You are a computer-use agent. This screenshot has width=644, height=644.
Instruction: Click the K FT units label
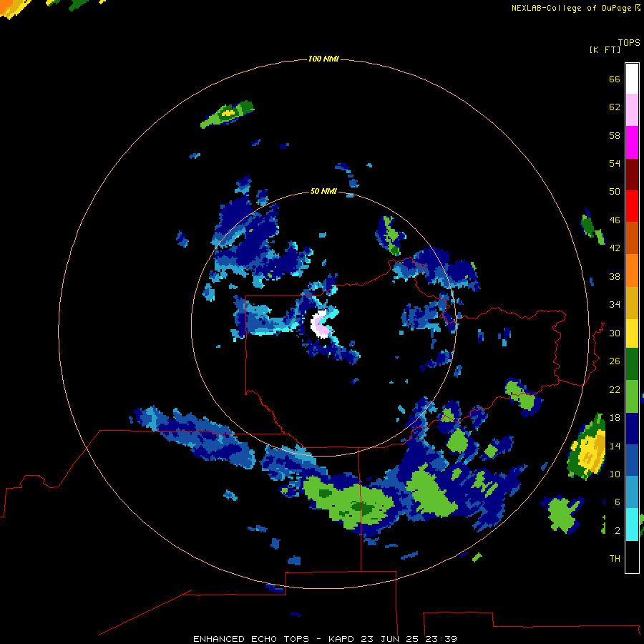point(605,50)
